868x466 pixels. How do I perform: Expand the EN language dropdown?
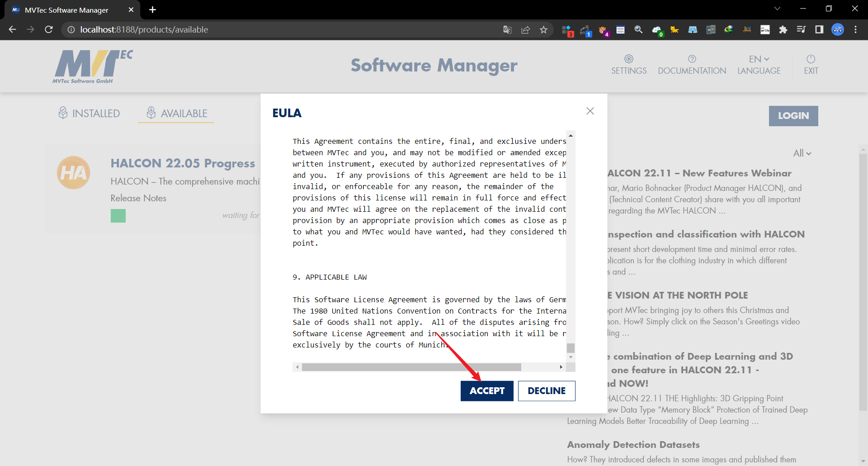[759, 59]
